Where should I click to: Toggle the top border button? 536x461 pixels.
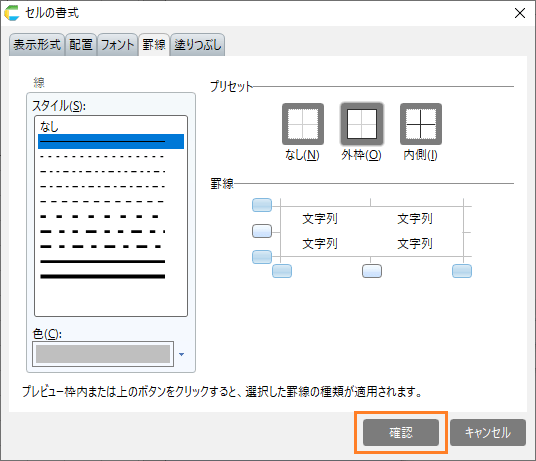pyautogui.click(x=262, y=205)
